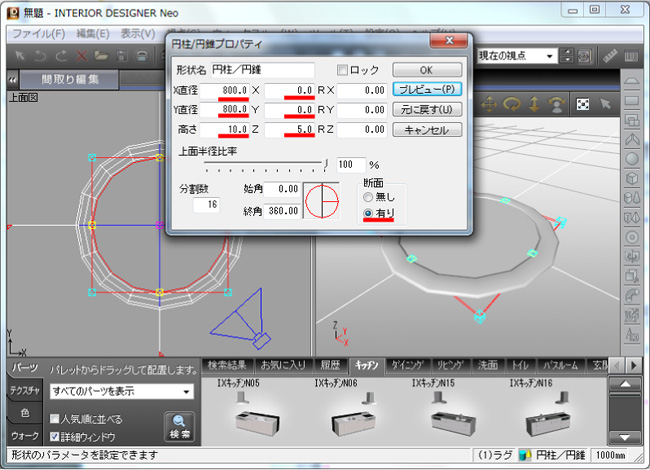Uncheck the 詳細ウィンドウ checkbox

click(x=55, y=437)
